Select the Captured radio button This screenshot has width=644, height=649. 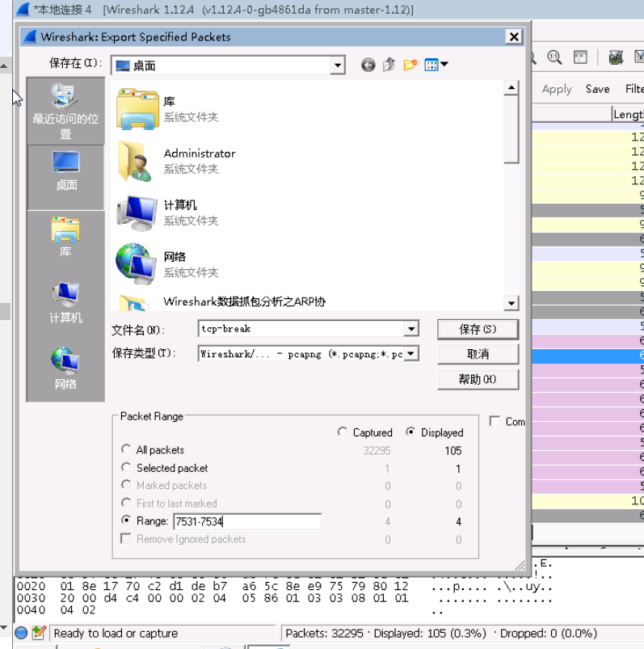[x=342, y=432]
